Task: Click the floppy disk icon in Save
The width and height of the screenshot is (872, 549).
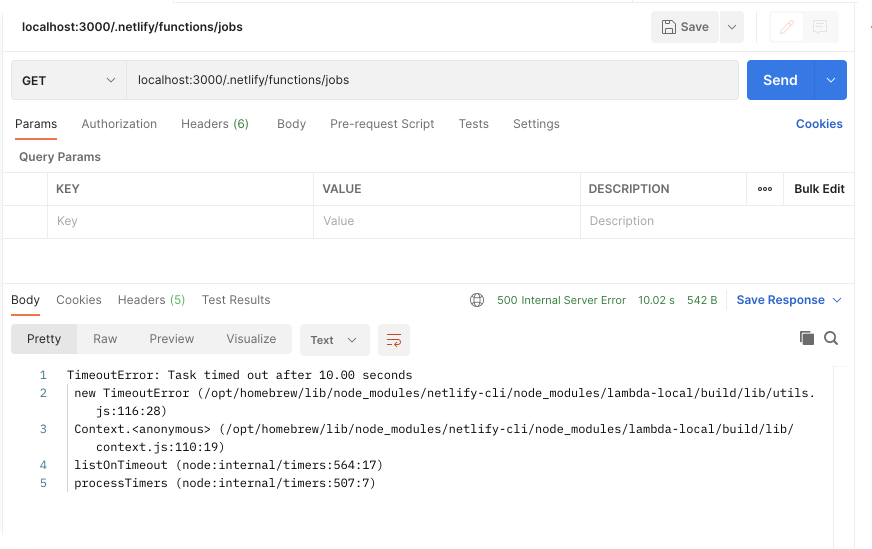Action: tap(669, 27)
